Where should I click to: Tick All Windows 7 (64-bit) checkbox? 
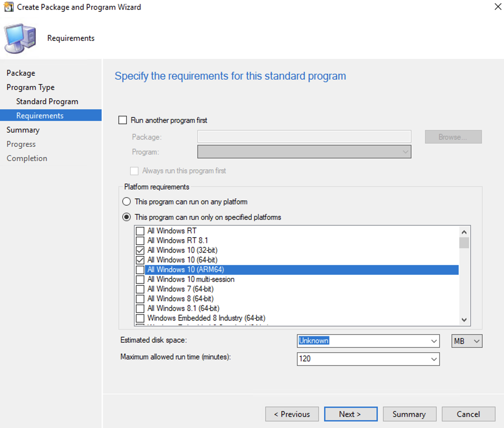click(x=140, y=289)
